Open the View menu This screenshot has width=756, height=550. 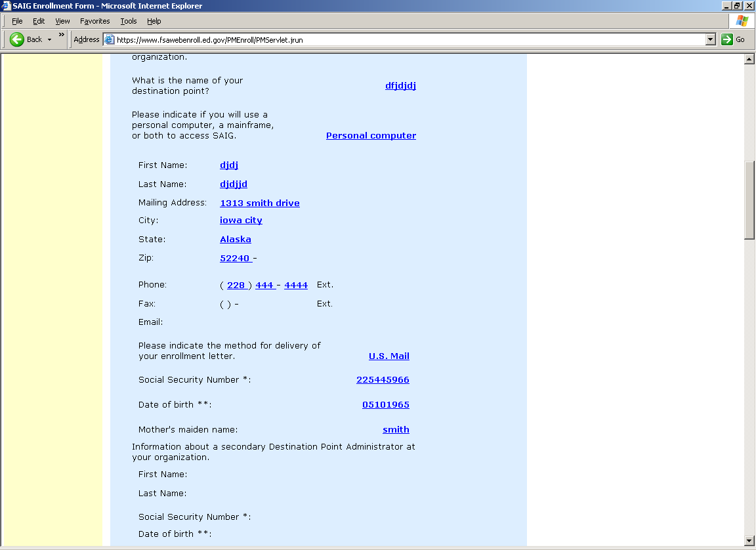point(62,21)
